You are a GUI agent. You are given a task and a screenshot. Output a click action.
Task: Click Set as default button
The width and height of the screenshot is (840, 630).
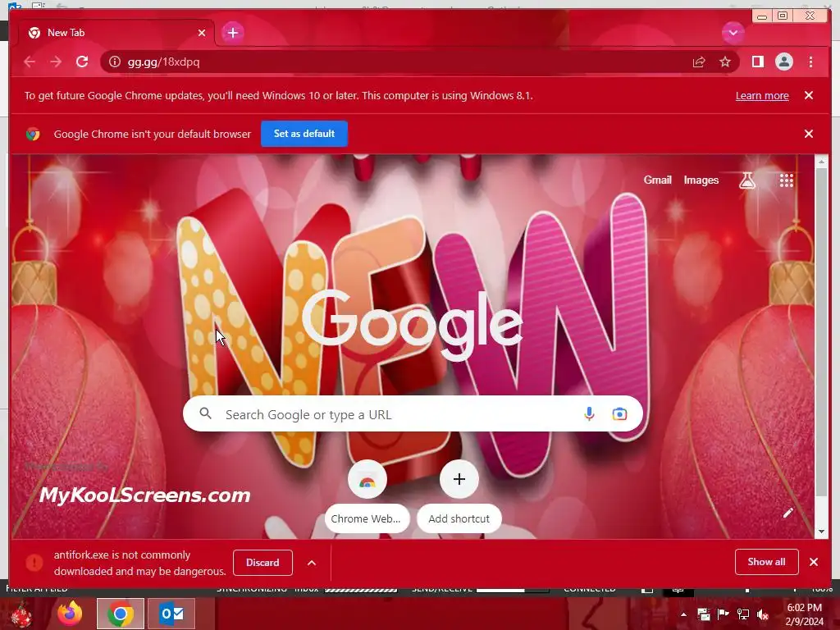(x=304, y=134)
